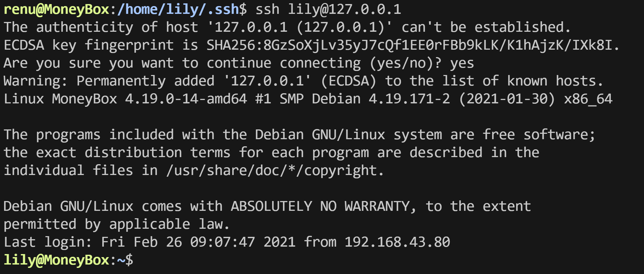644x274 pixels.
Task: Click the lily@MoneyBox prompt on the last line
Action: [x=56, y=260]
